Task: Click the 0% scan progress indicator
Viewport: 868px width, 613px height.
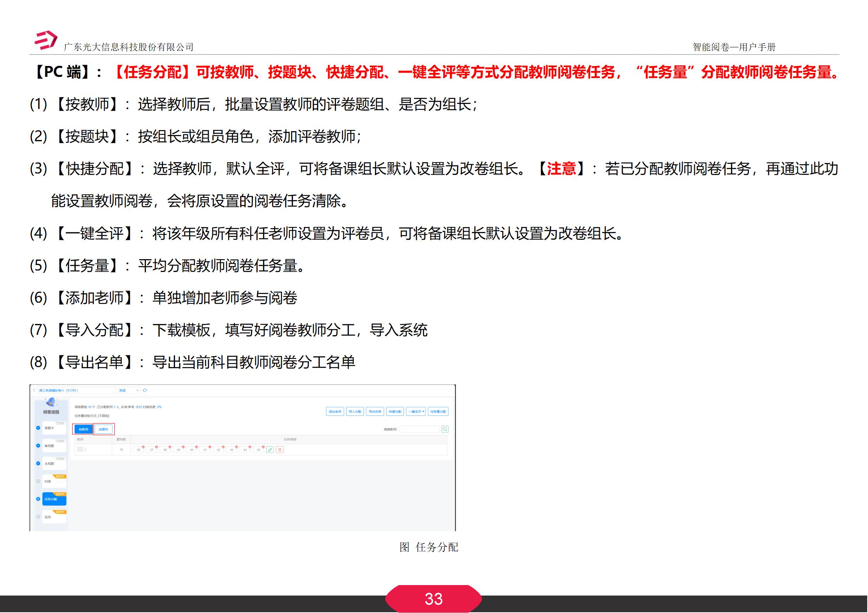Action: click(x=159, y=407)
